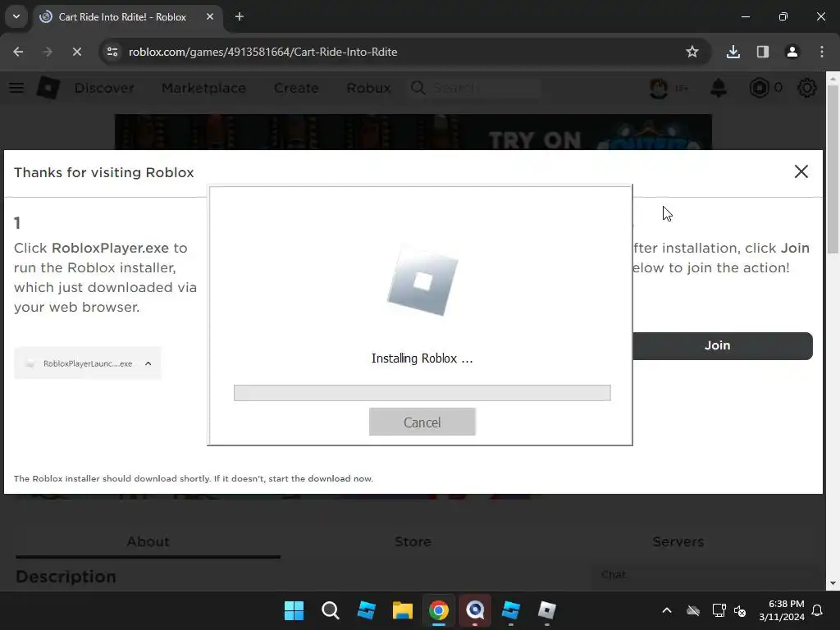Open Create in Roblox navigation
The width and height of the screenshot is (840, 630).
click(296, 88)
